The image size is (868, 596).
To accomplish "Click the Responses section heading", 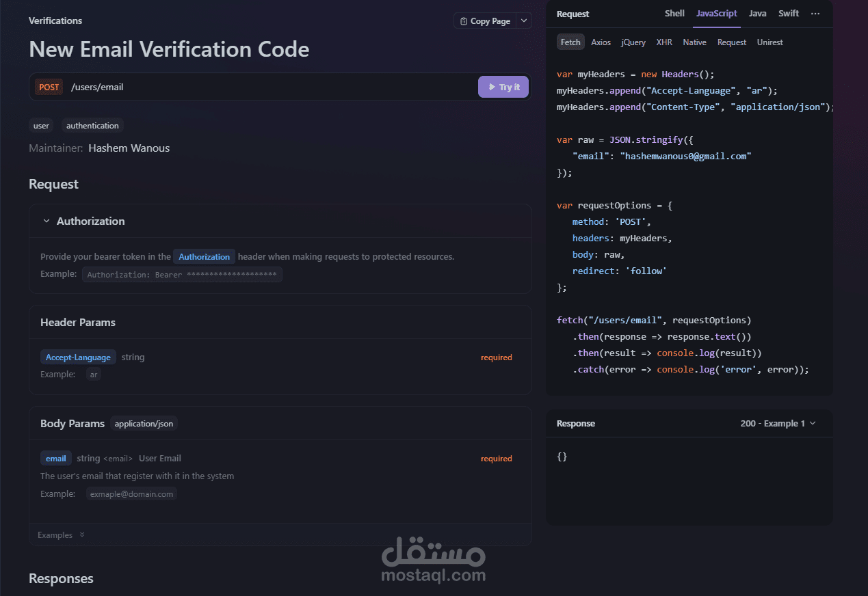I will [x=61, y=578].
